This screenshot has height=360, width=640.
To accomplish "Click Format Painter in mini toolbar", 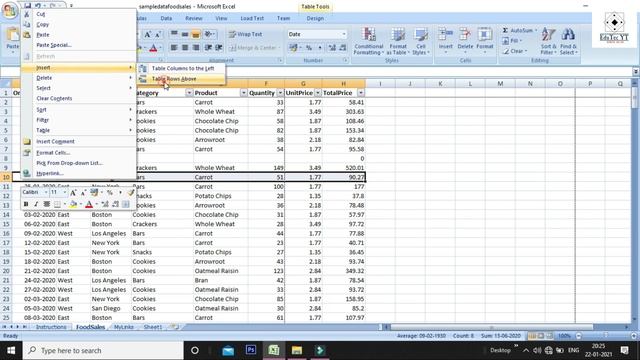I will (131, 192).
